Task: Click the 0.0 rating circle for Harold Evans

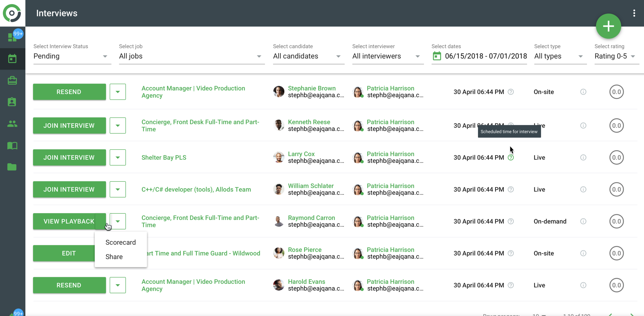Action: (x=616, y=285)
